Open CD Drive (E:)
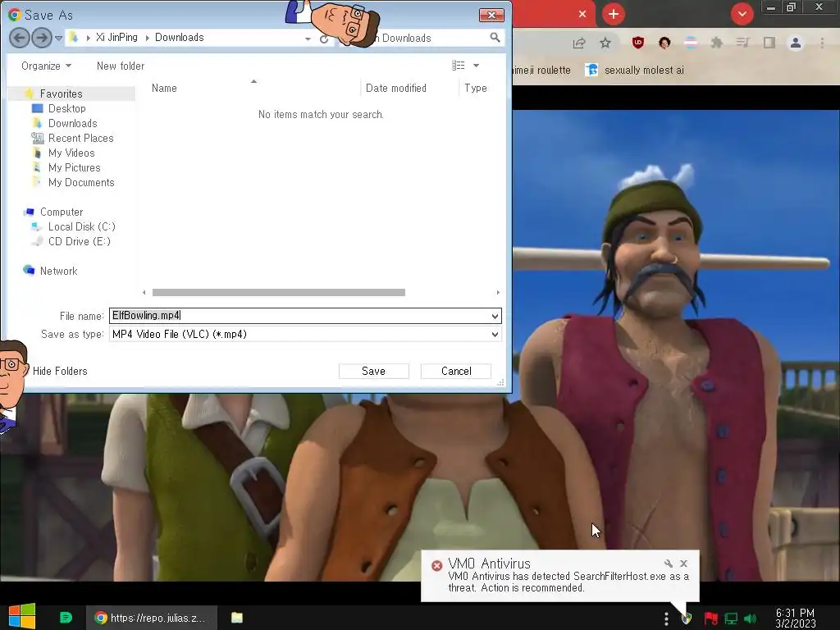This screenshot has width=840, height=630. point(80,242)
